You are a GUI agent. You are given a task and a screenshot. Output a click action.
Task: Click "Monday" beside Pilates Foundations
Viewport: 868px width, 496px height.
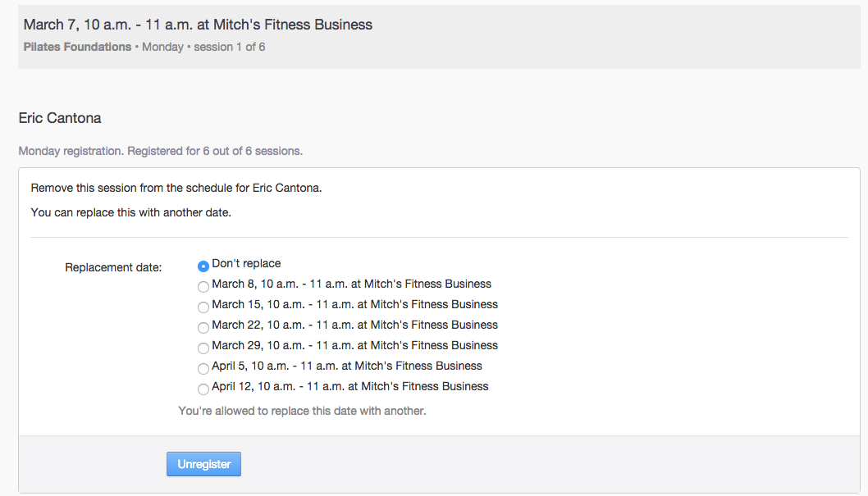(162, 47)
